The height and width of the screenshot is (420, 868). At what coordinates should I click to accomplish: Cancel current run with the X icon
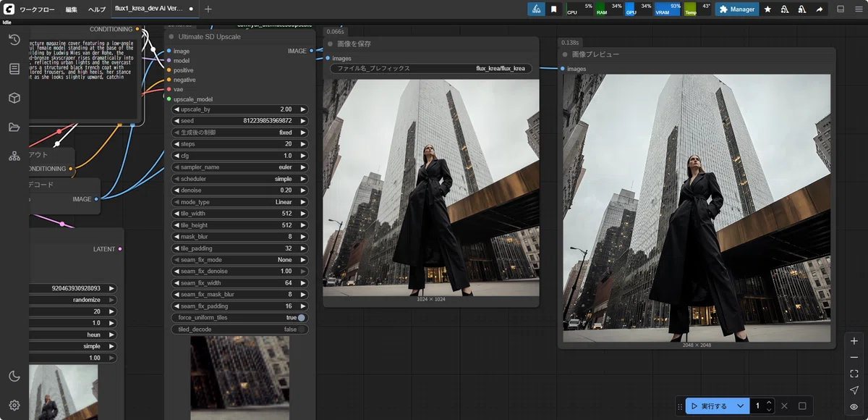785,406
